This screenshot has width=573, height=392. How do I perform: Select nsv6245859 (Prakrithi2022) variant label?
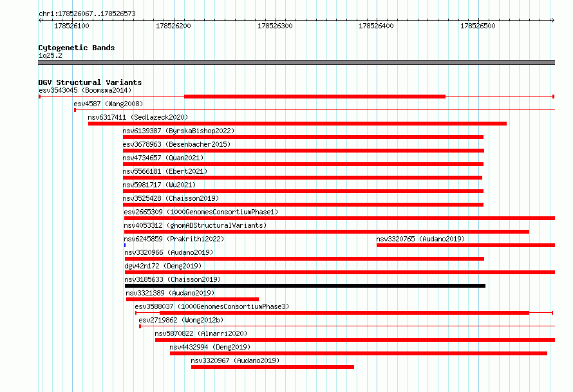[174, 239]
